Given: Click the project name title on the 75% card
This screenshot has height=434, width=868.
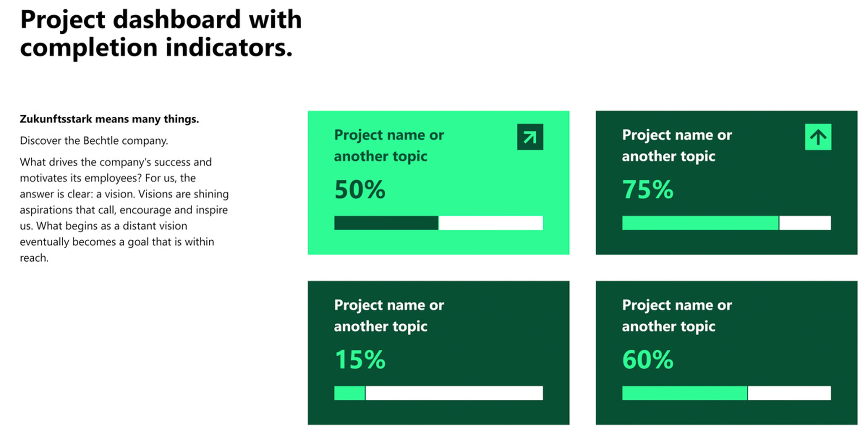Looking at the screenshot, I should (677, 146).
